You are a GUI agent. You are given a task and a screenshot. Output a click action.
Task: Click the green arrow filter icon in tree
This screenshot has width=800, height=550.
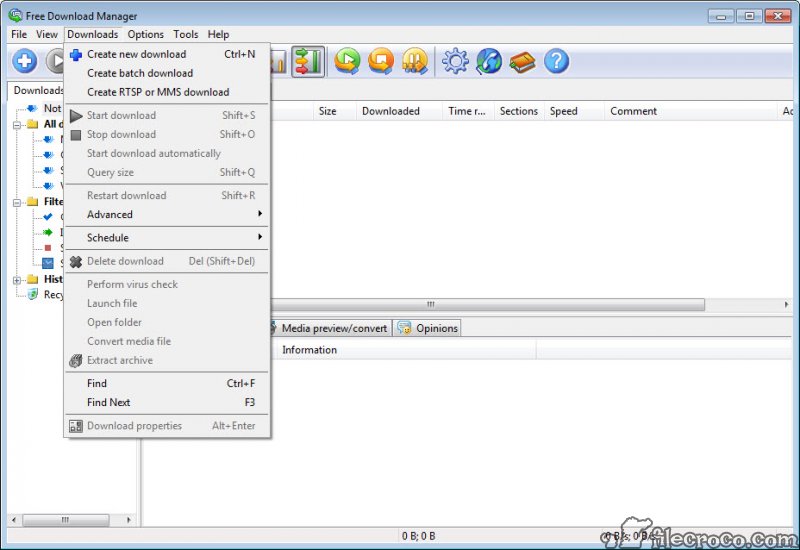48,232
